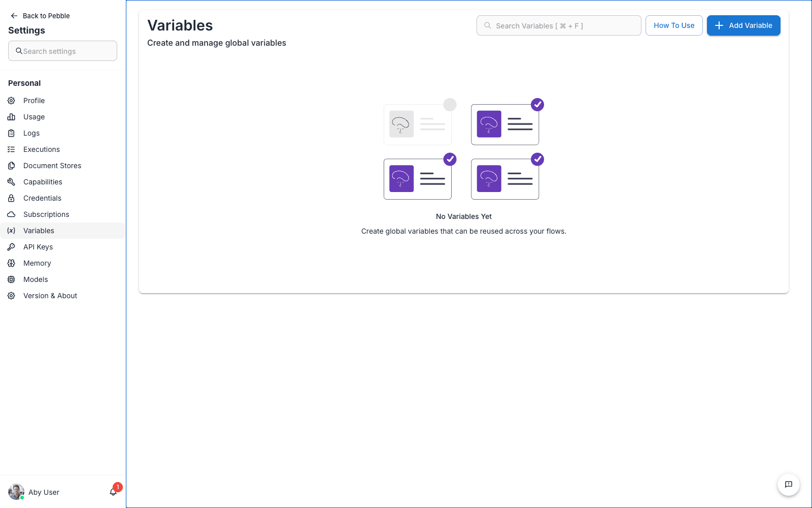Click the "Personal" section heading

coord(24,83)
